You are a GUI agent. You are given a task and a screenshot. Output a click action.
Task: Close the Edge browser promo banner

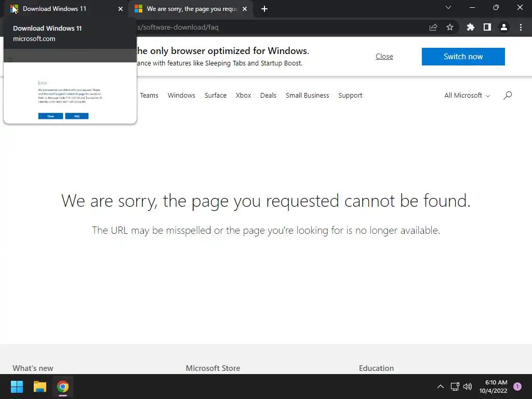(384, 56)
